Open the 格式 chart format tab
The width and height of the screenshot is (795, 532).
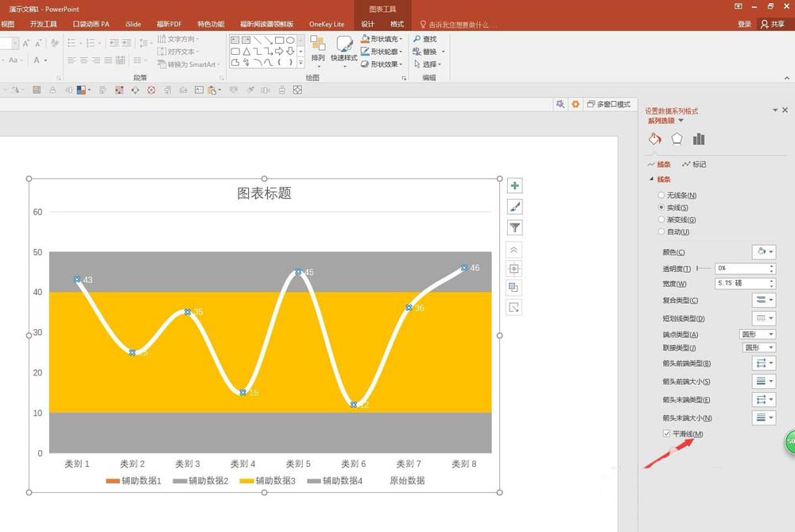pos(397,24)
